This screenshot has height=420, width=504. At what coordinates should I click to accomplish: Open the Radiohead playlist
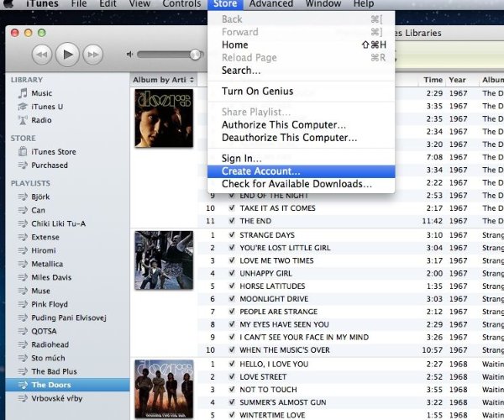pyautogui.click(x=51, y=344)
